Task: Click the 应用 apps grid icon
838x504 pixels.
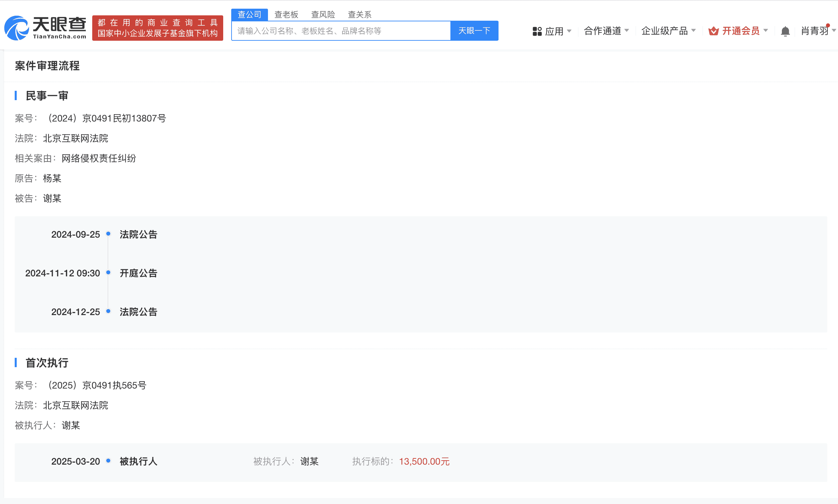Action: tap(537, 31)
